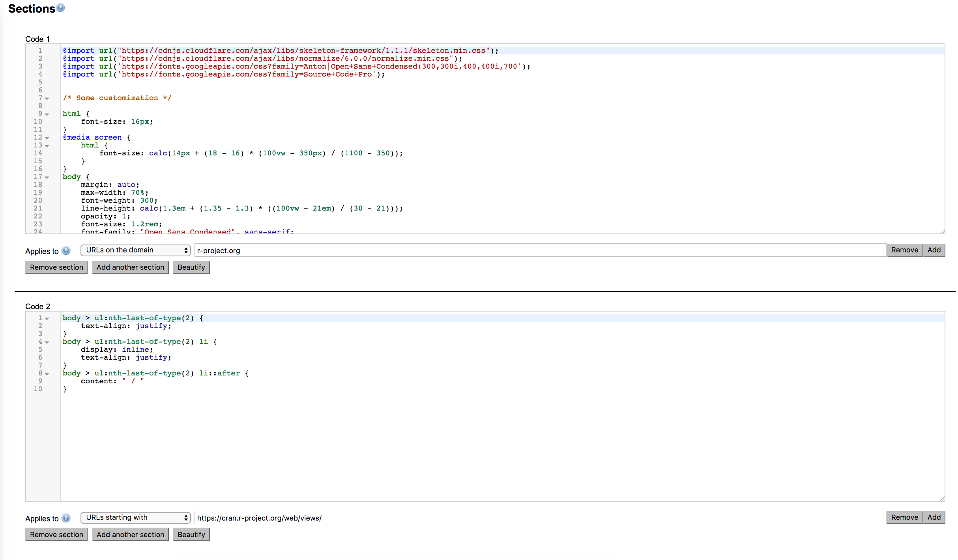This screenshot has height=560, width=958.
Task: Click the r-project.org domain input field
Action: (540, 250)
